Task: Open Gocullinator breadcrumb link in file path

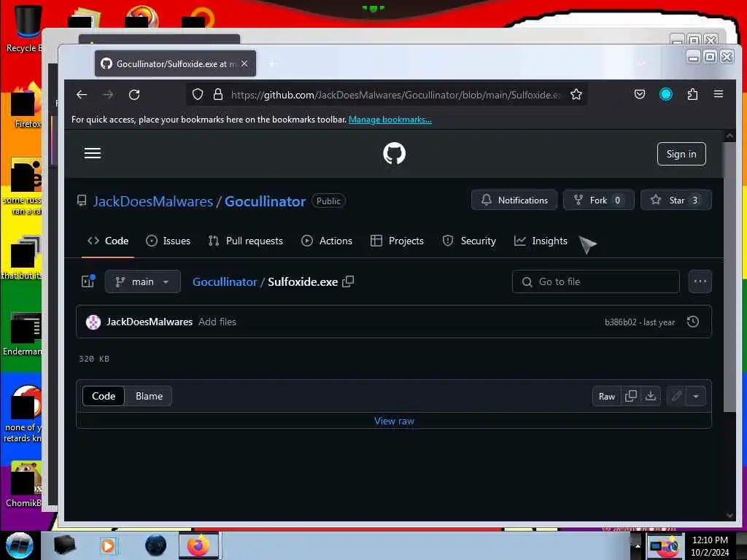Action: click(x=225, y=281)
